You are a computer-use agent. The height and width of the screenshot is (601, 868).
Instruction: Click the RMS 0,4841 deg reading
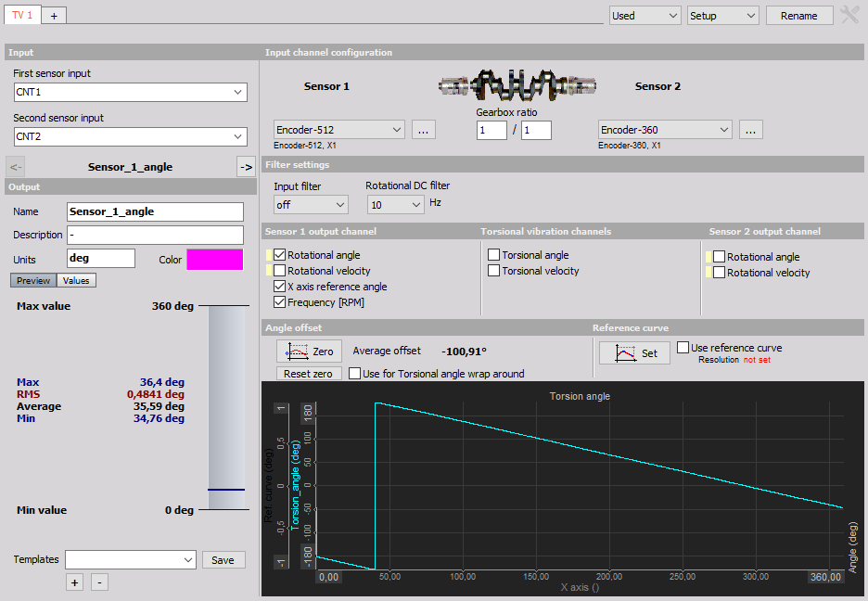tap(100, 394)
